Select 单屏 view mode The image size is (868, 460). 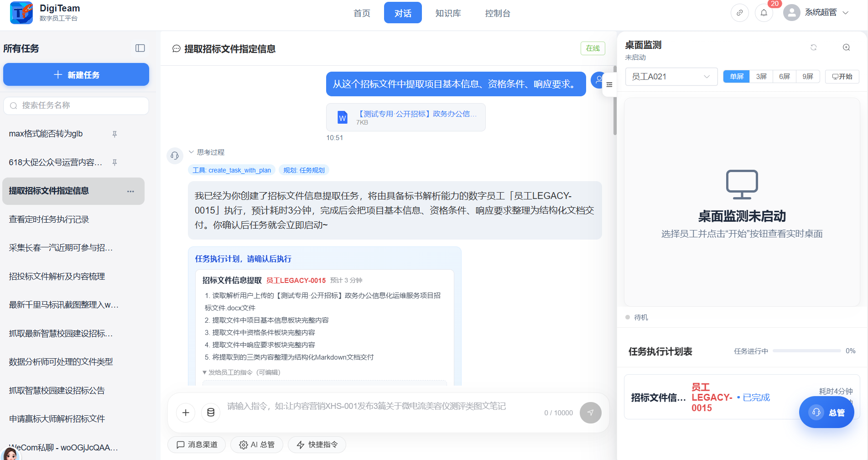point(737,76)
